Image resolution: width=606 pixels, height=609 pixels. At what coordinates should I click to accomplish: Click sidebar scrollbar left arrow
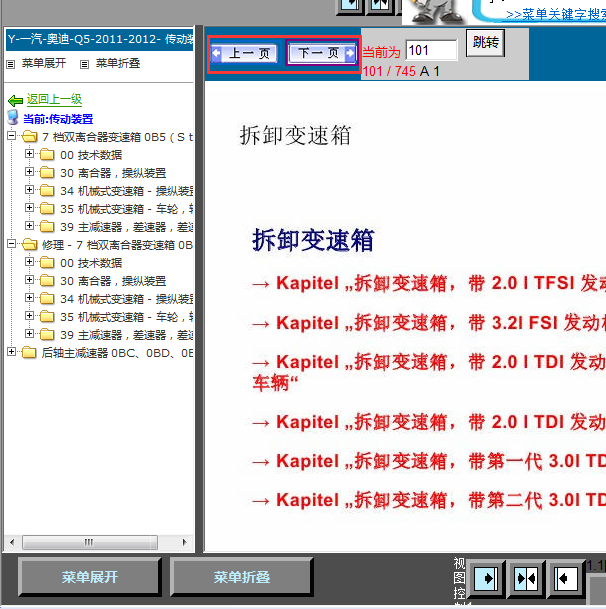pos(12,542)
